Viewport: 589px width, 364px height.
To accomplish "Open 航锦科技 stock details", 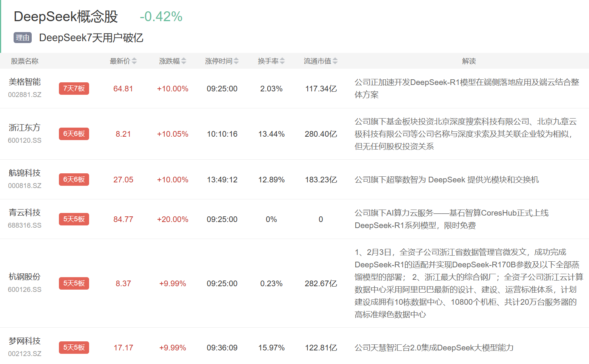I will (25, 173).
